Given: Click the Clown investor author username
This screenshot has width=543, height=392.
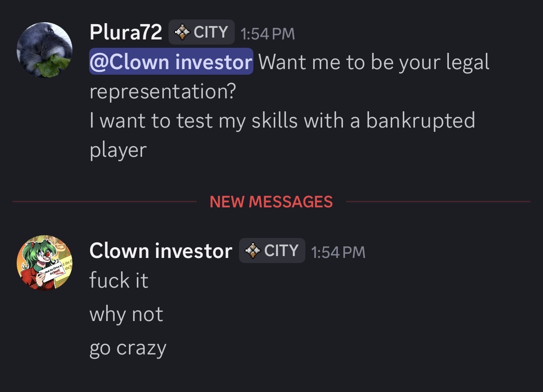Looking at the screenshot, I should pyautogui.click(x=161, y=251).
